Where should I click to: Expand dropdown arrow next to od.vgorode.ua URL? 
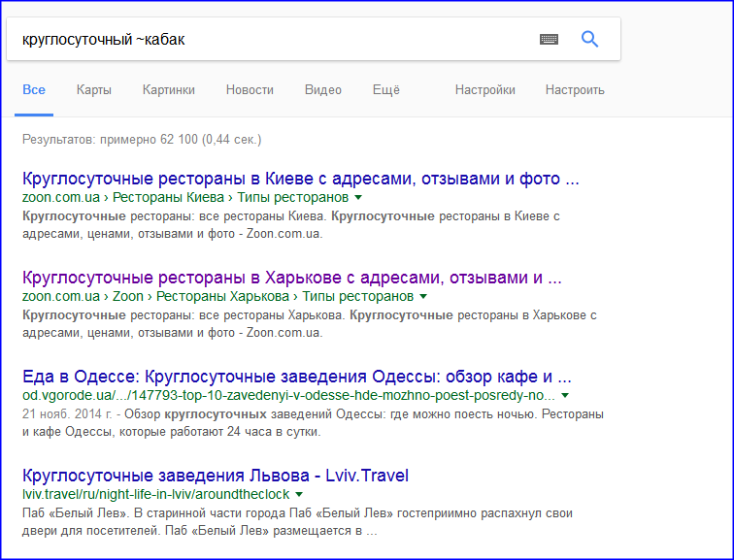click(565, 396)
